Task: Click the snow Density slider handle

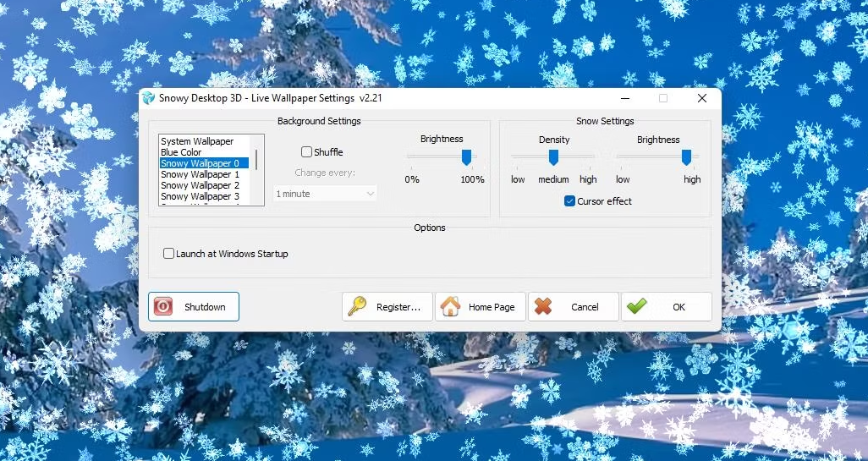Action: pos(553,157)
